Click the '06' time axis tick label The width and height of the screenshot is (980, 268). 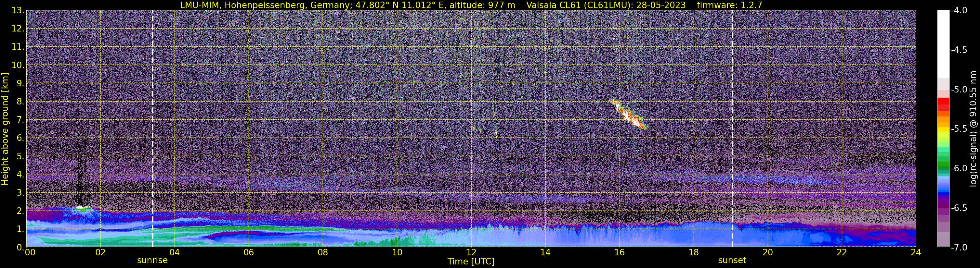(248, 252)
